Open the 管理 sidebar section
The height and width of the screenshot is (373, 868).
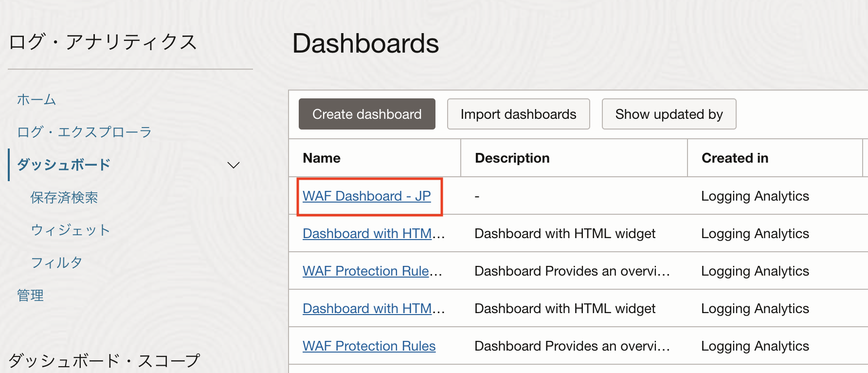30,295
